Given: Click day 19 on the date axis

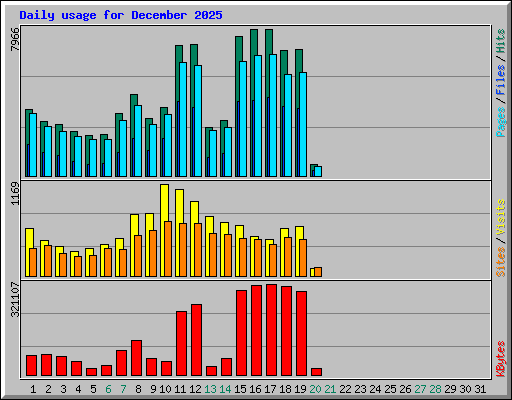Looking at the screenshot, I should (x=300, y=389).
